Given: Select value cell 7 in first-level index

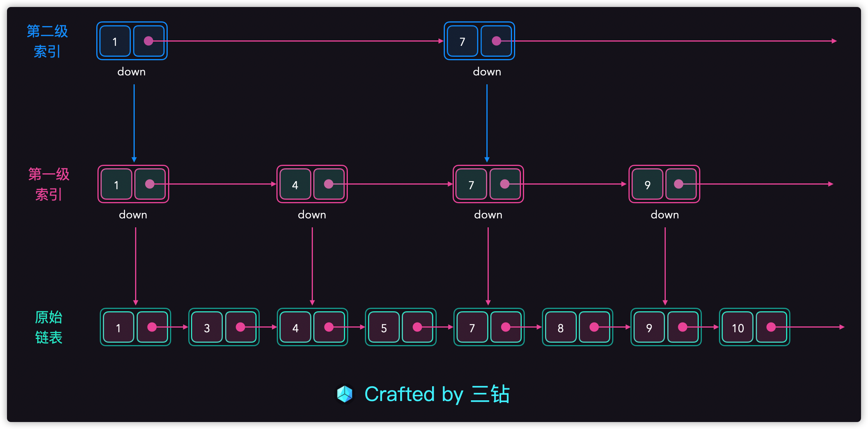Looking at the screenshot, I should point(471,184).
